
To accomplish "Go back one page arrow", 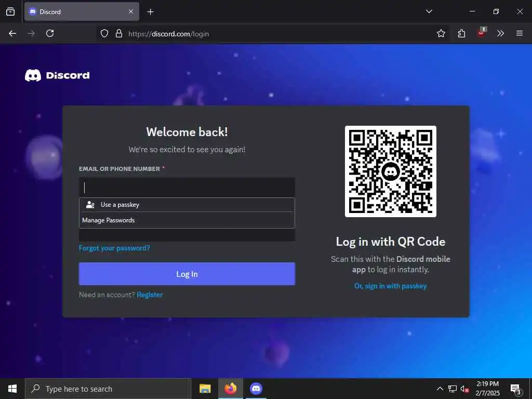I will point(12,33).
